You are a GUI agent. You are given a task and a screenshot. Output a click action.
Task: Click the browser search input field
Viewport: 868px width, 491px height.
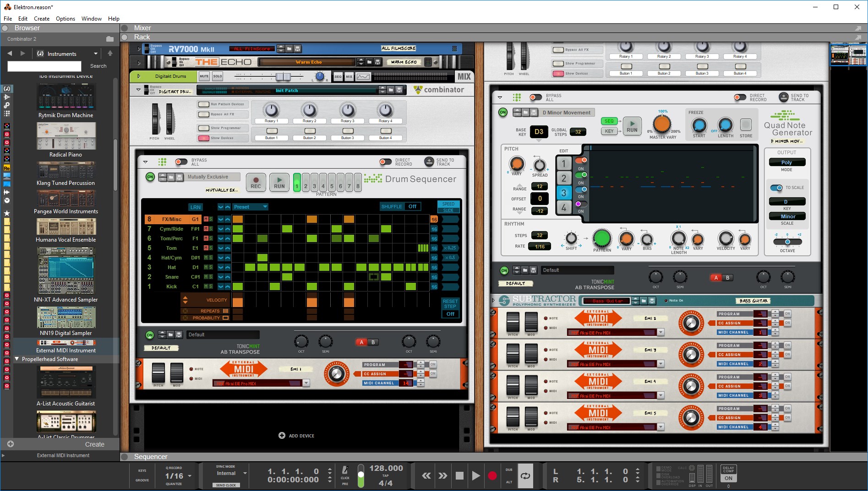pyautogui.click(x=44, y=66)
